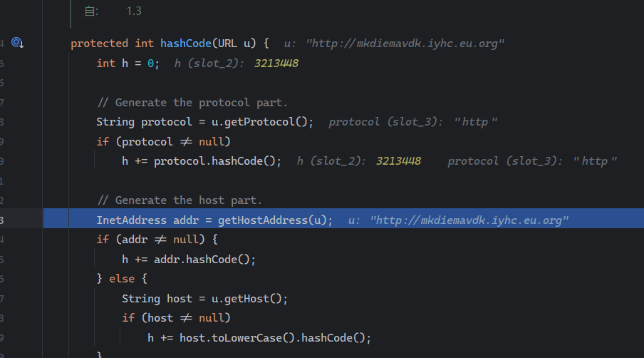Screen dimensions: 644x358
Task: Click the protected keyword
Action: click(100, 44)
